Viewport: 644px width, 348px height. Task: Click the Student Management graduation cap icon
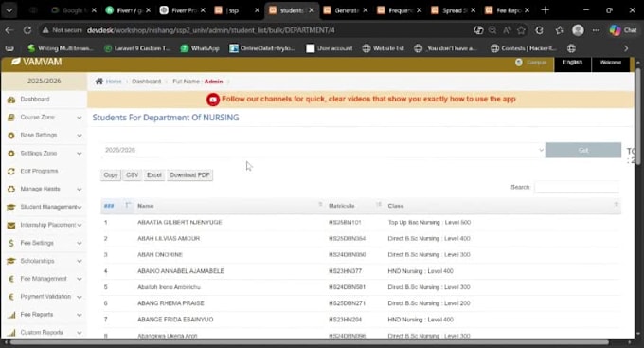click(x=11, y=207)
